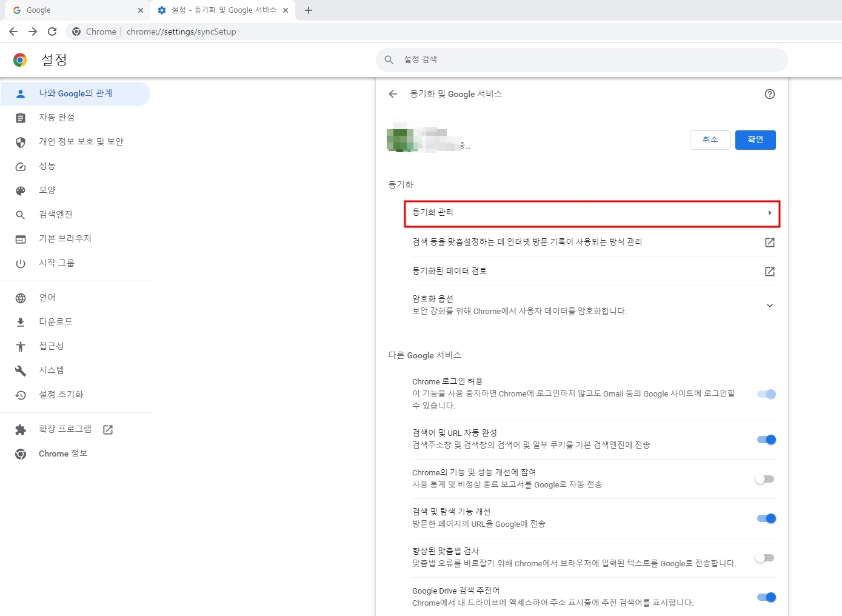
Task: Click the 나와 Google의 관계 person icon
Action: (21, 93)
